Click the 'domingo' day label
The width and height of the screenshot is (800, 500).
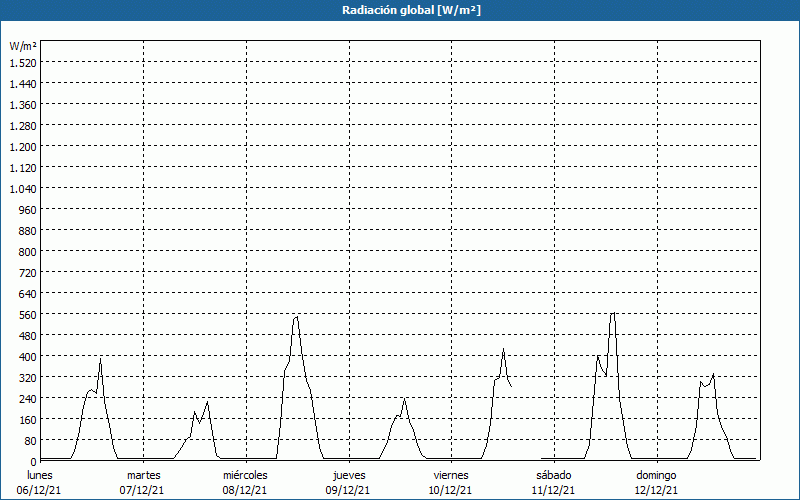656,475
